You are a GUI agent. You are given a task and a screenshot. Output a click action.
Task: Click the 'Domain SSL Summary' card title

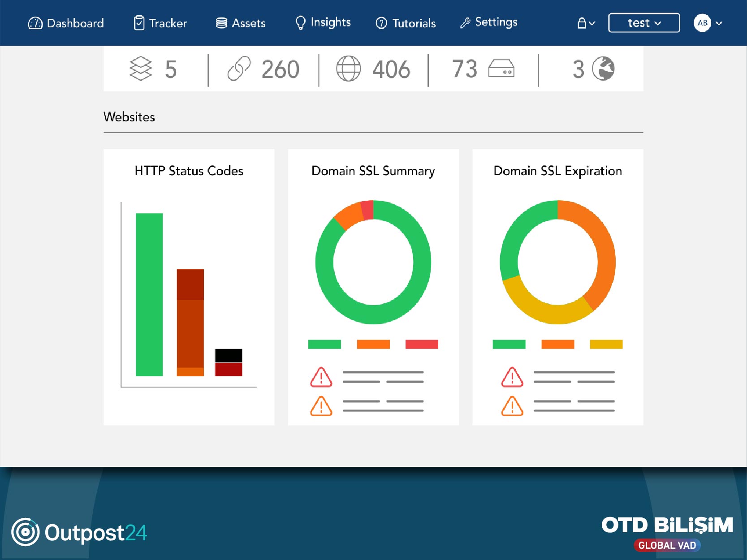point(373,171)
